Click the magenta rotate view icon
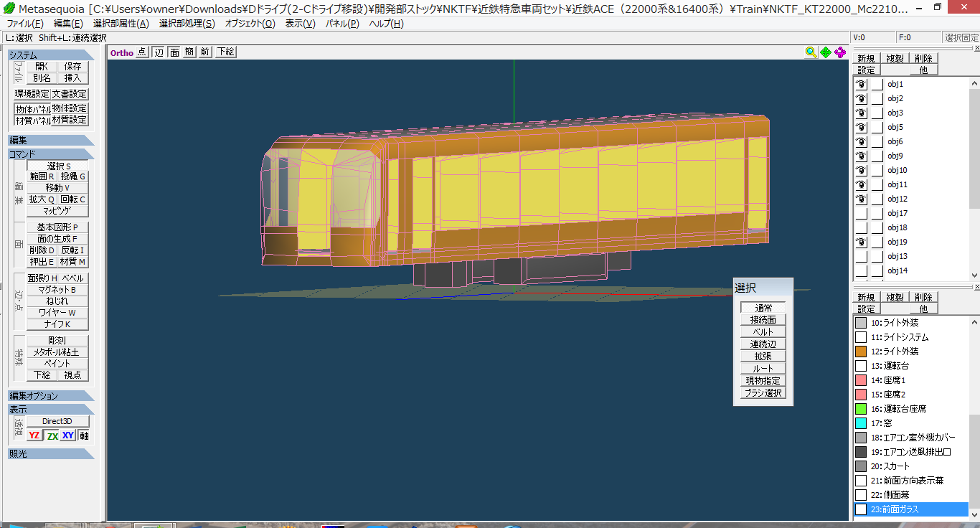Image resolution: width=980 pixels, height=528 pixels. coord(840,52)
